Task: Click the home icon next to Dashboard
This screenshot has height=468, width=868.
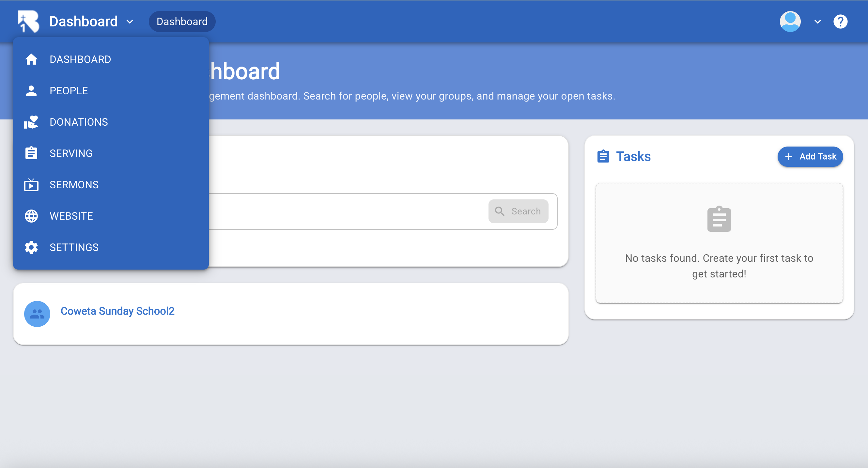Action: tap(31, 59)
